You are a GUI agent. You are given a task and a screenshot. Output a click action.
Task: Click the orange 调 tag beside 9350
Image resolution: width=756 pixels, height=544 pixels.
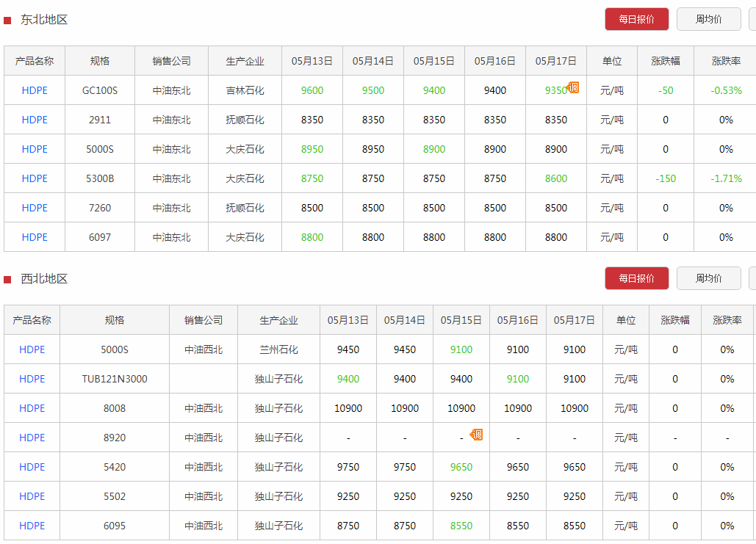pos(573,87)
